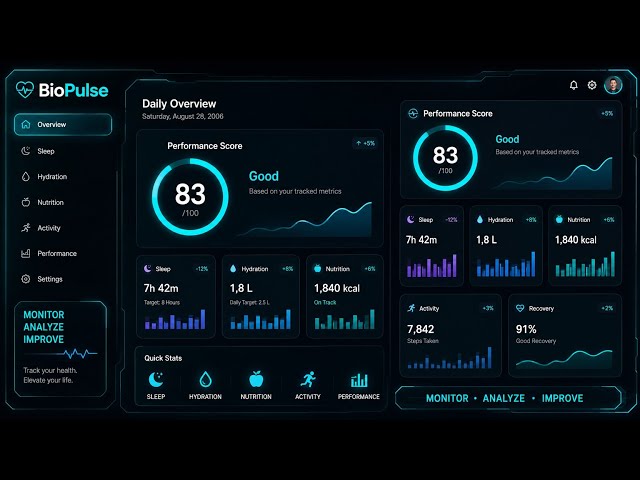Viewport: 640px width, 480px height.
Task: Click 'Daily Target: 2.5 L' text
Action: point(249,302)
